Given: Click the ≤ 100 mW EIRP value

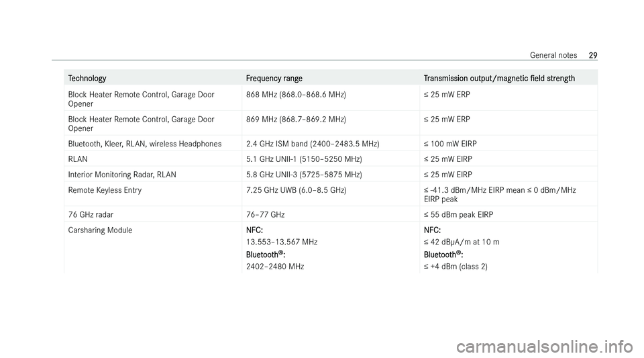Looking at the screenshot, I should tap(450, 144).
